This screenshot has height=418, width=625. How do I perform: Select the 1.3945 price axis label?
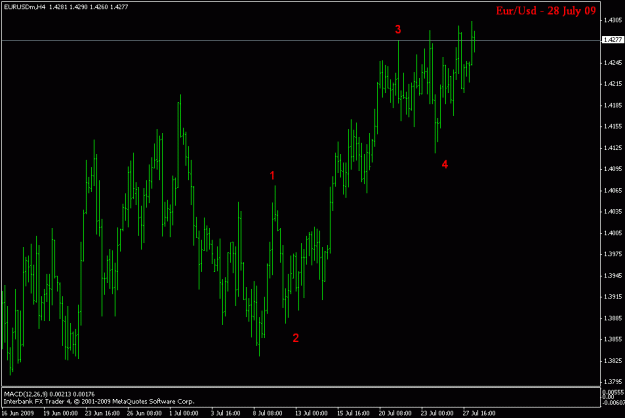point(613,276)
